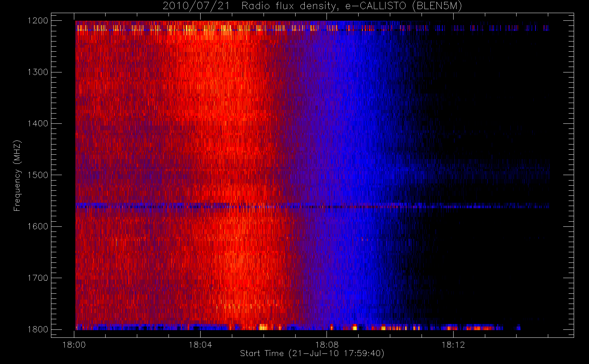Click the plot title "2010/07/21 Radio flux density, e-CALLISTO (BLEN5M)"

coord(312,6)
